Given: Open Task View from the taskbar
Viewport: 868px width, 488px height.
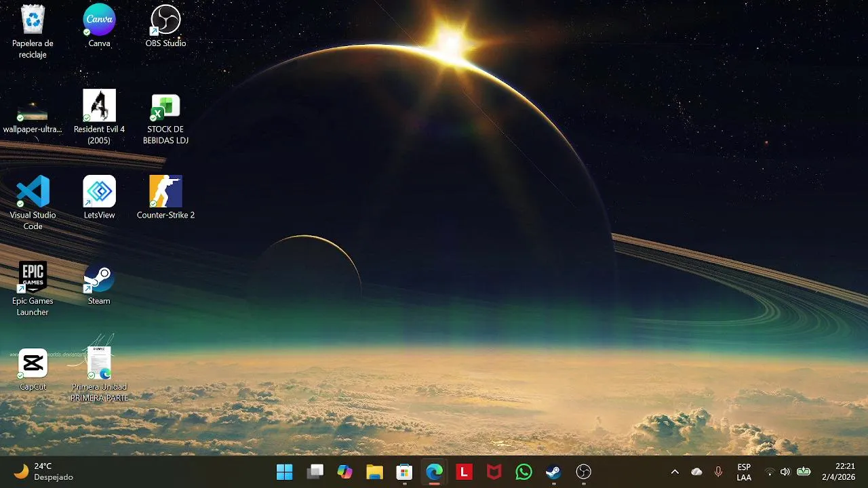Looking at the screenshot, I should [x=315, y=472].
